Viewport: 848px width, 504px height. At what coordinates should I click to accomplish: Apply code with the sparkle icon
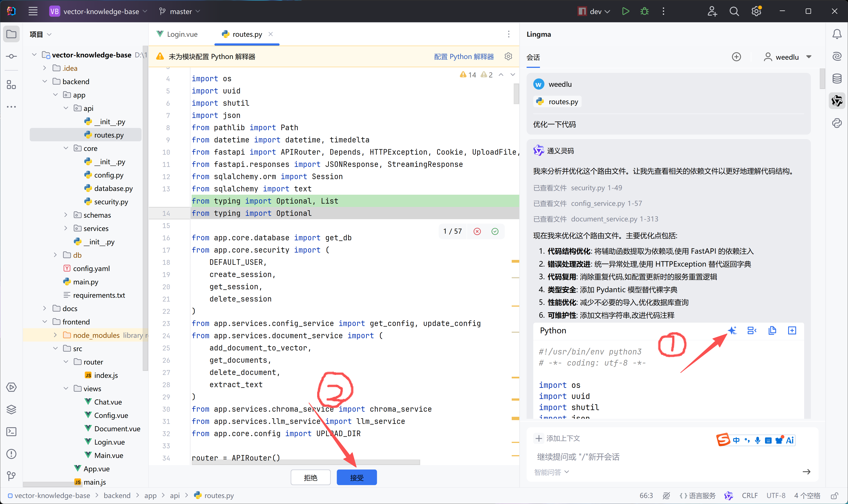(732, 330)
